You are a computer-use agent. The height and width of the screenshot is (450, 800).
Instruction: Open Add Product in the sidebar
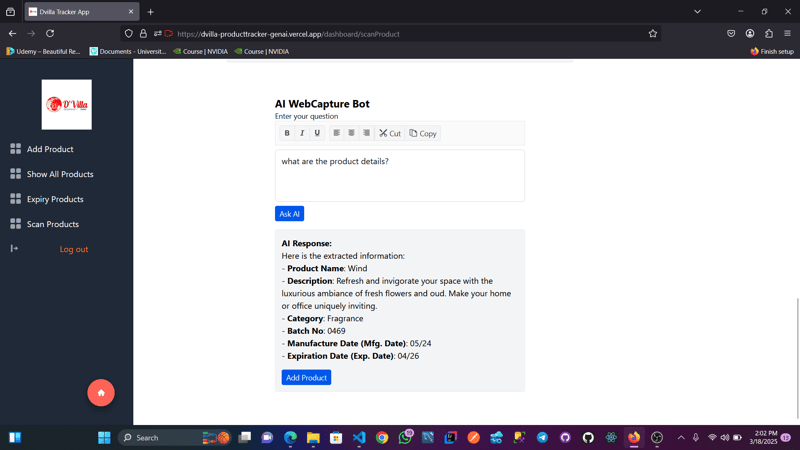50,149
